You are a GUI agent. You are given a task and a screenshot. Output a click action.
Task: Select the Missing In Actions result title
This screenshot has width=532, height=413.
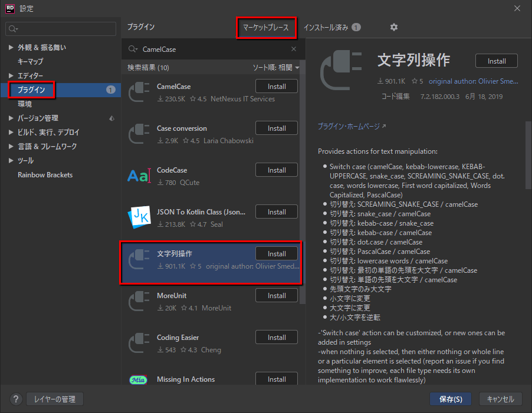(x=186, y=379)
